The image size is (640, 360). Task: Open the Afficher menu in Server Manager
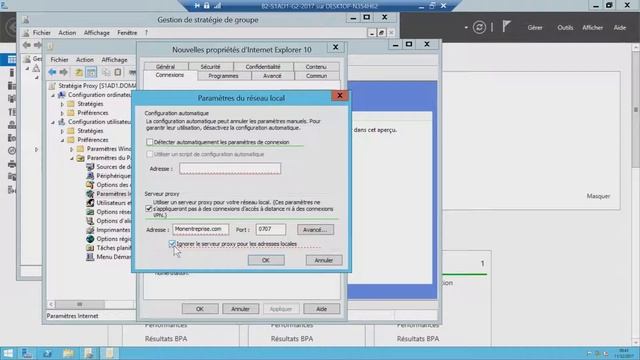click(x=592, y=28)
